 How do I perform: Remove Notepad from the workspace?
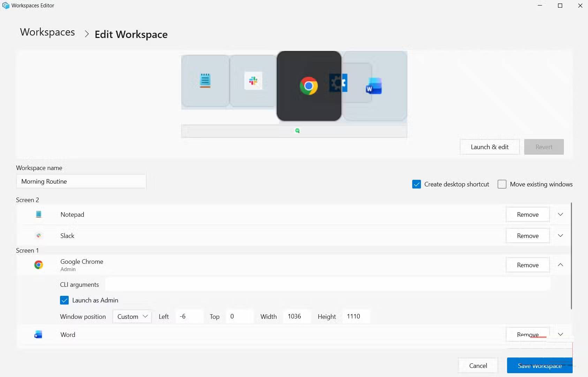click(528, 214)
